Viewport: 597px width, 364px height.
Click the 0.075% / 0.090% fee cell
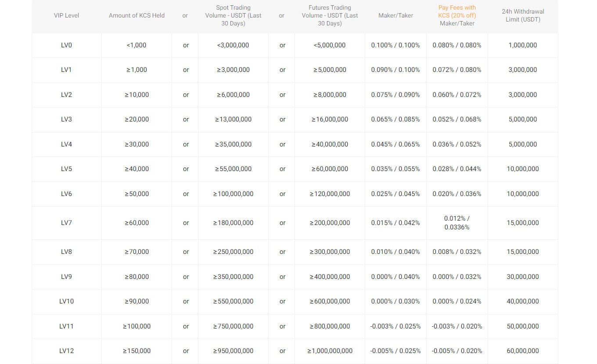[396, 95]
